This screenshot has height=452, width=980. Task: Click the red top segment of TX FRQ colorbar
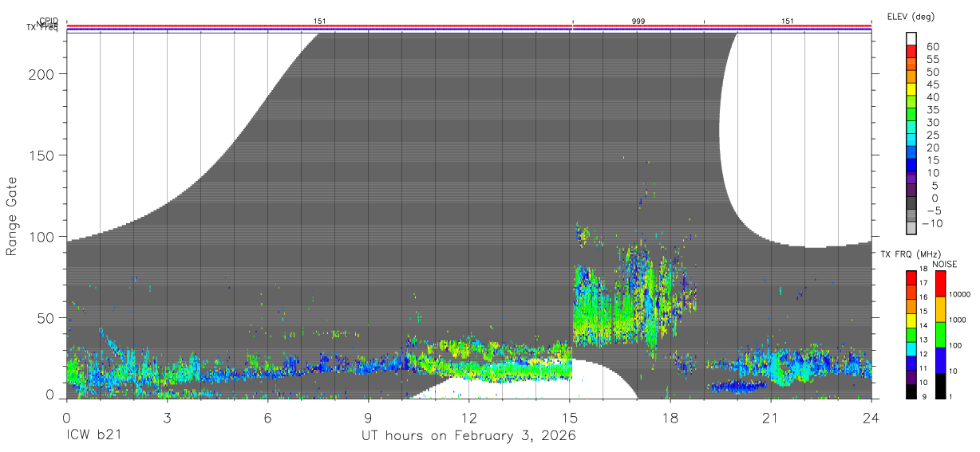(911, 278)
